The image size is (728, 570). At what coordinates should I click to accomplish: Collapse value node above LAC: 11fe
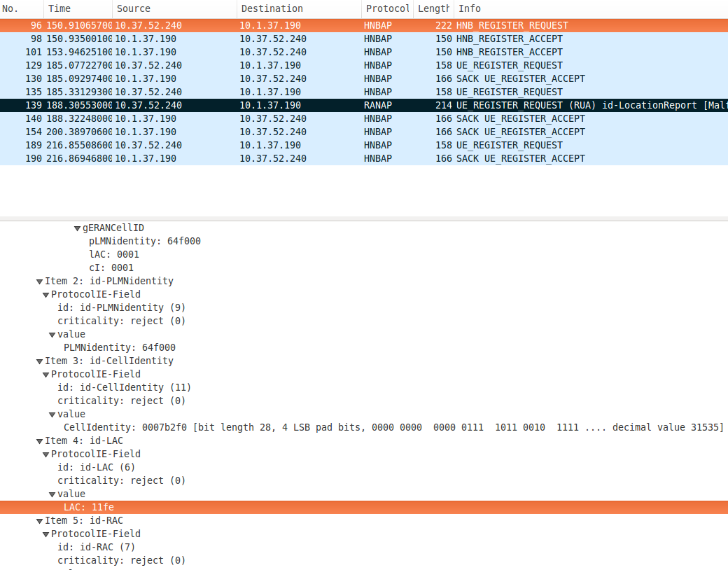click(52, 495)
